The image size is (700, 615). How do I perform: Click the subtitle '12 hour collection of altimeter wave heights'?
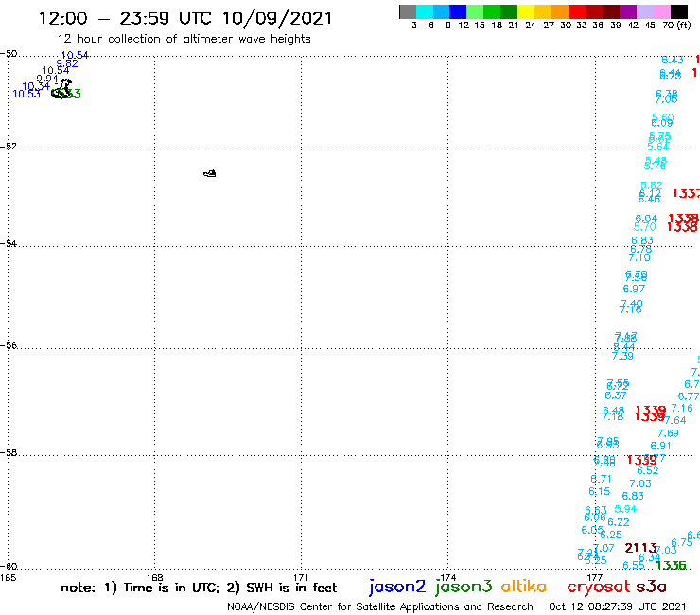coord(184,39)
